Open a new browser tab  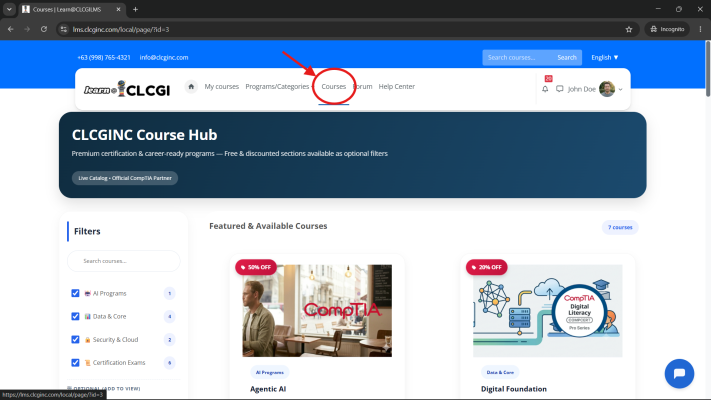click(x=135, y=9)
